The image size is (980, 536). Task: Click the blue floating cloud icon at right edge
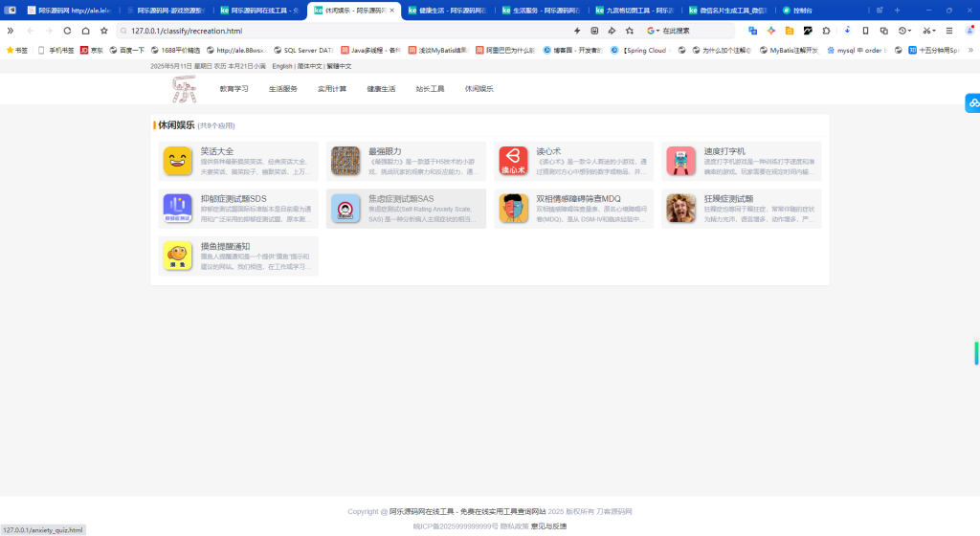click(x=973, y=103)
